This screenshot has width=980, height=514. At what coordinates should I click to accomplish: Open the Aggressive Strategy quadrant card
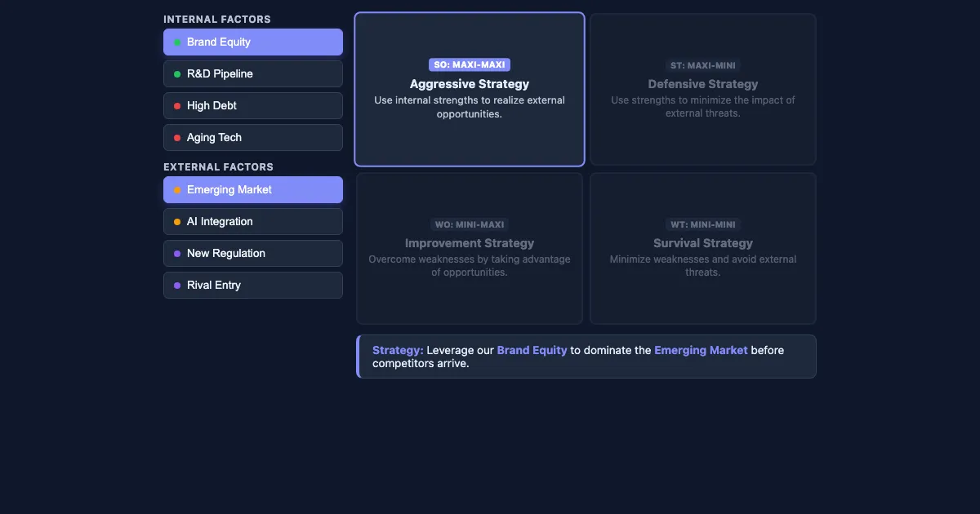tap(470, 89)
